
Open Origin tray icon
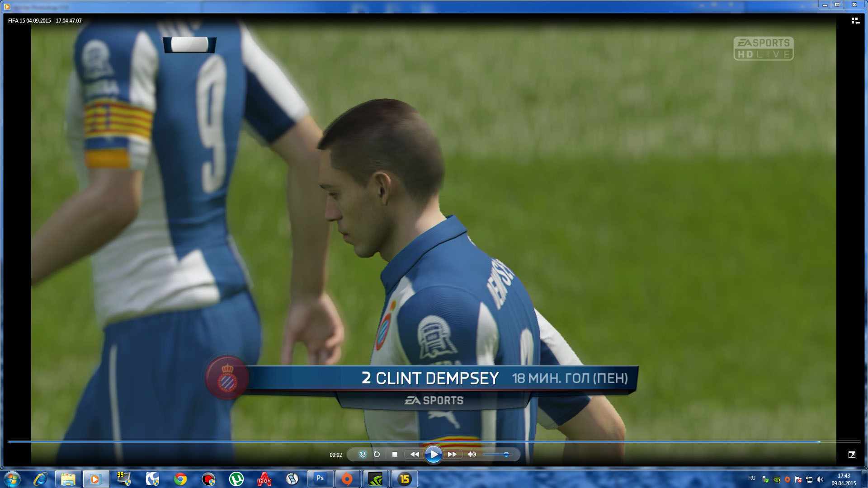(x=787, y=479)
